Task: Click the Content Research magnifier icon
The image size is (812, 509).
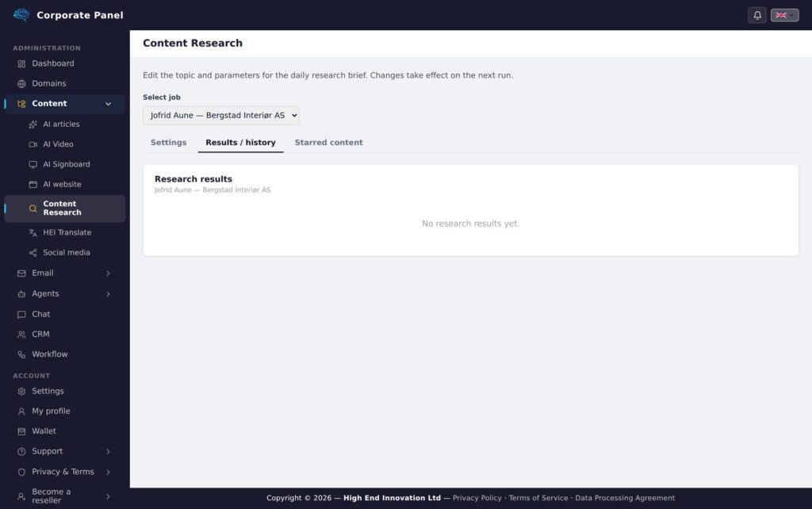Action: (33, 209)
